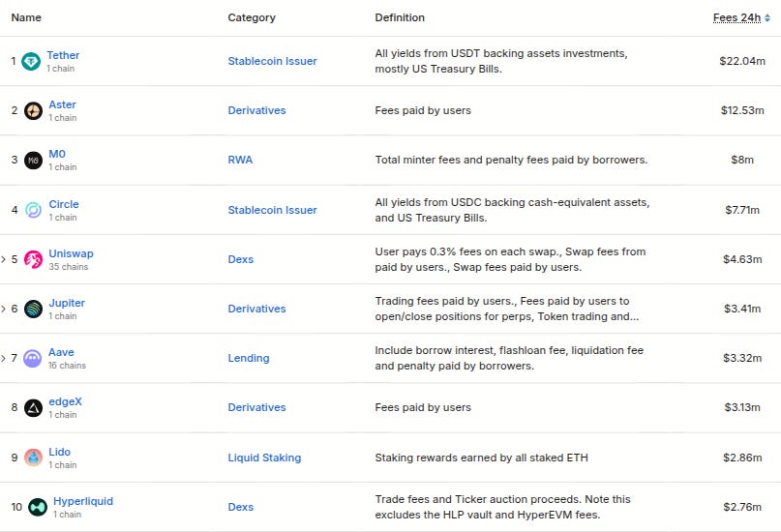
Task: Open Dexs category in Hyperliquid row
Action: click(241, 507)
